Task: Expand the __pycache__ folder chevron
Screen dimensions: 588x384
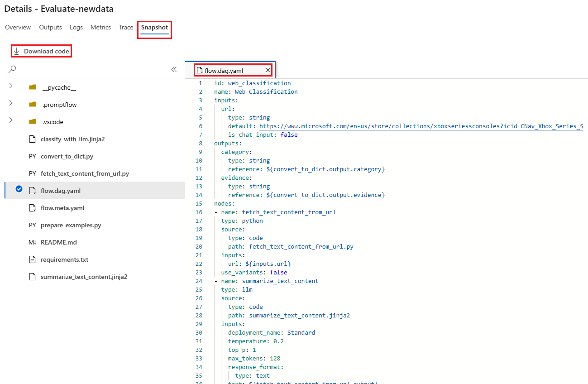Action: (11, 86)
